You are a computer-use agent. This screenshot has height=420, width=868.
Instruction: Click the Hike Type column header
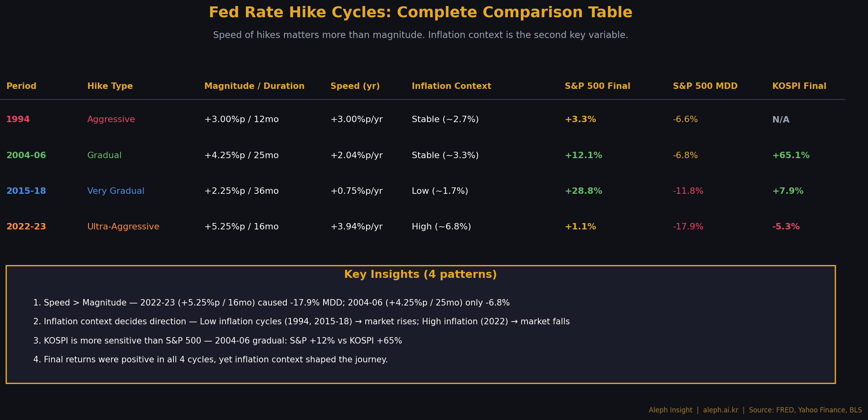[110, 86]
